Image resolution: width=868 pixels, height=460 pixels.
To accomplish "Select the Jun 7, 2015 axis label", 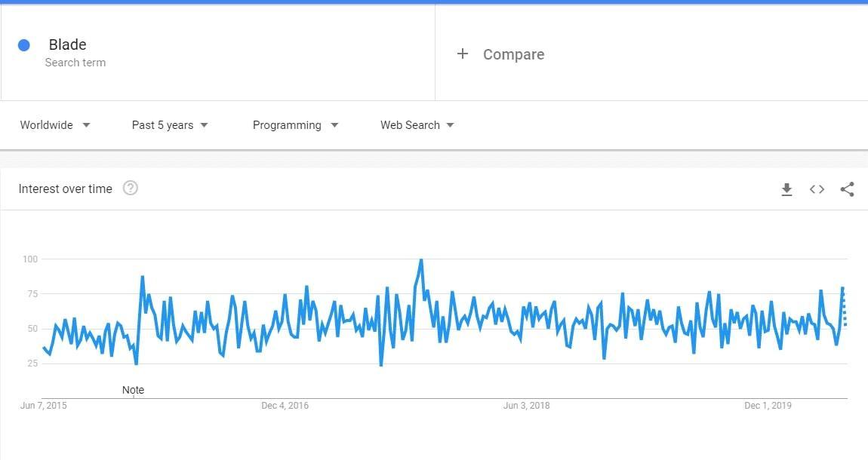I will 43,406.
